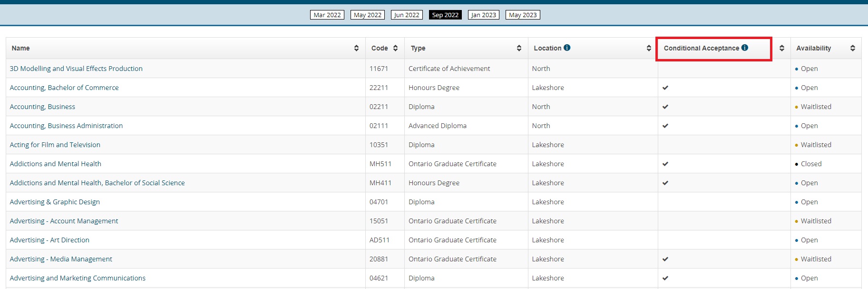868x289 pixels.
Task: Sort by Type column arrows
Action: point(519,48)
